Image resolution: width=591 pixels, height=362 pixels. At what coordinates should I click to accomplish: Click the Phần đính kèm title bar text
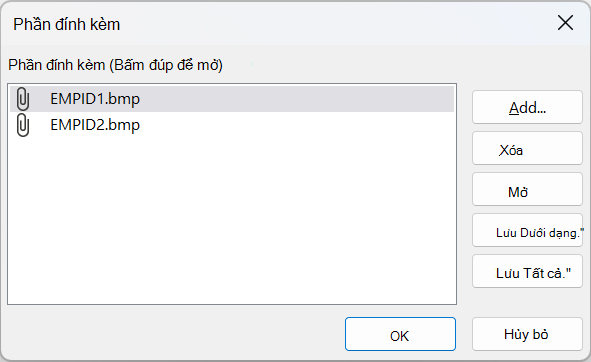point(67,25)
